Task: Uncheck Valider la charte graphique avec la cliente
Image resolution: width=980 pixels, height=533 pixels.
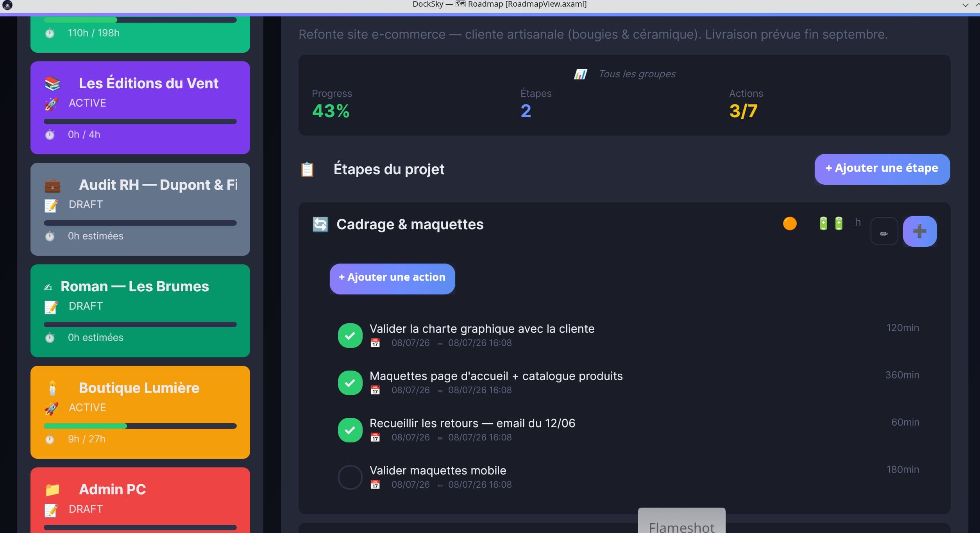Action: tap(350, 336)
